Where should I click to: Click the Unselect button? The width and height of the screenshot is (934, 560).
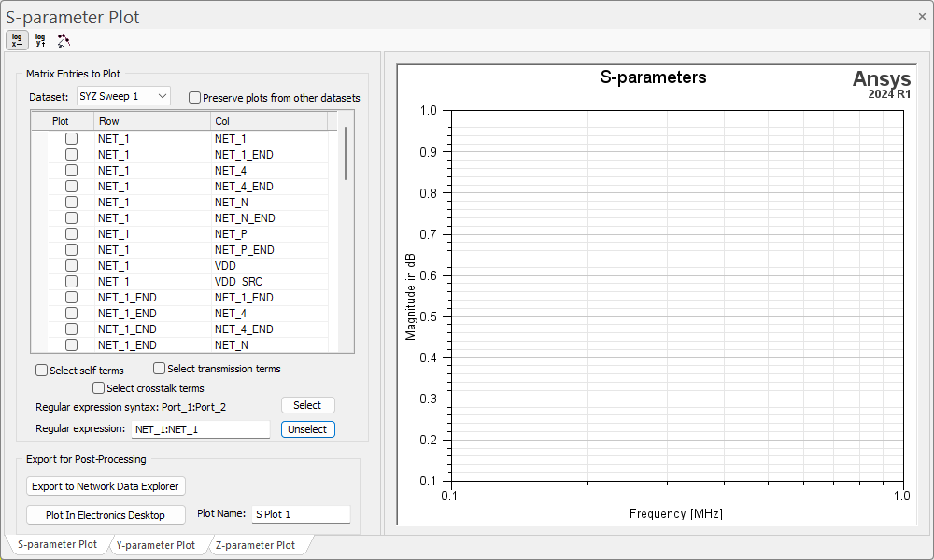(x=307, y=428)
